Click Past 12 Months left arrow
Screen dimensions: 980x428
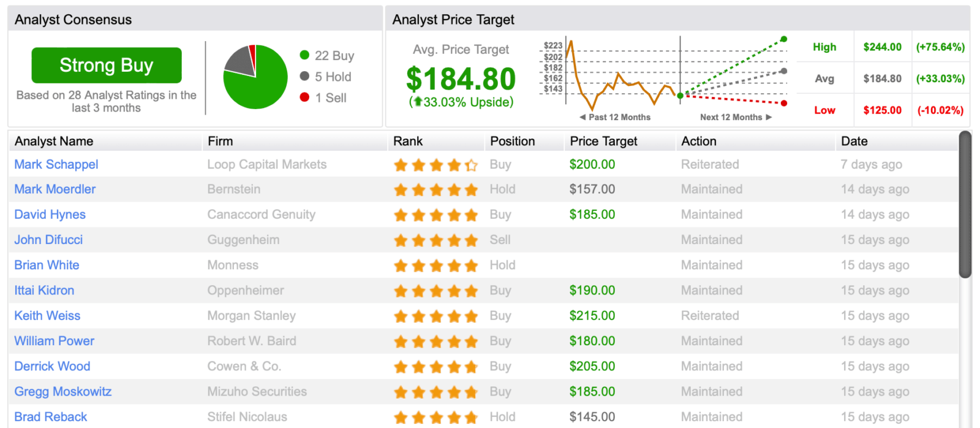click(x=582, y=117)
